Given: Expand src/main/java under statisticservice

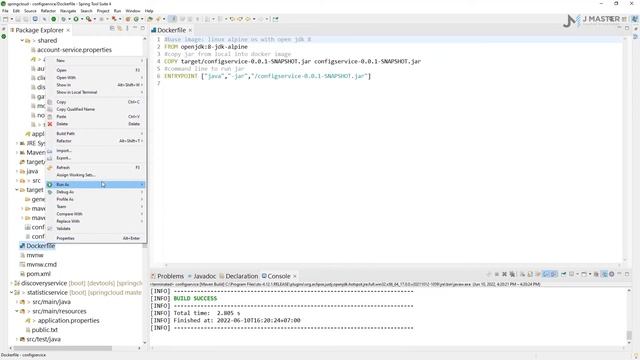Looking at the screenshot, I should coord(17,302).
